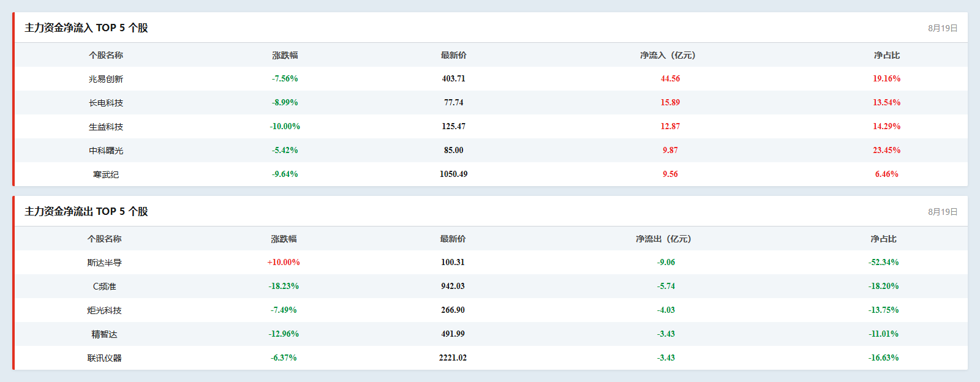The image size is (980, 382).
Task: Click the latest price 491.99
Action: point(453,334)
